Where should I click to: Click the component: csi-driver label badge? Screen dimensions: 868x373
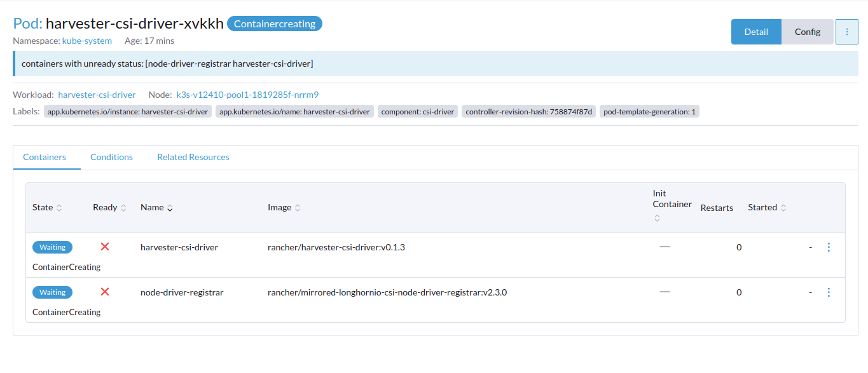[417, 111]
